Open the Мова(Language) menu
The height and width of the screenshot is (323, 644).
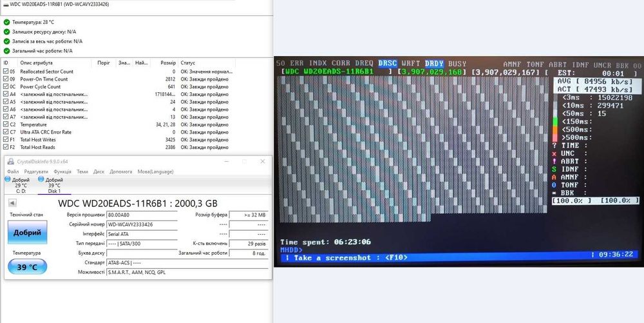point(155,171)
